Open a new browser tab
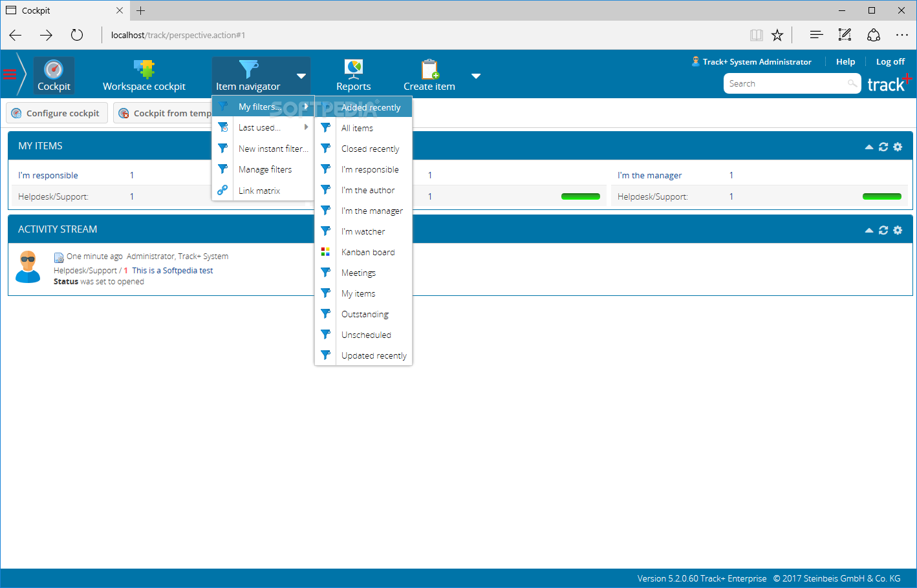The height and width of the screenshot is (588, 917). (x=141, y=10)
